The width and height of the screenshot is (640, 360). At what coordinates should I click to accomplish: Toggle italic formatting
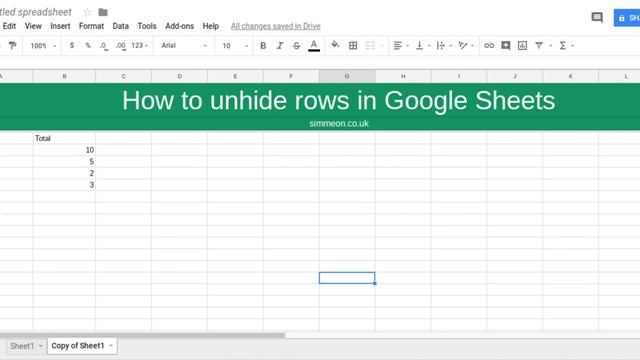click(x=280, y=46)
